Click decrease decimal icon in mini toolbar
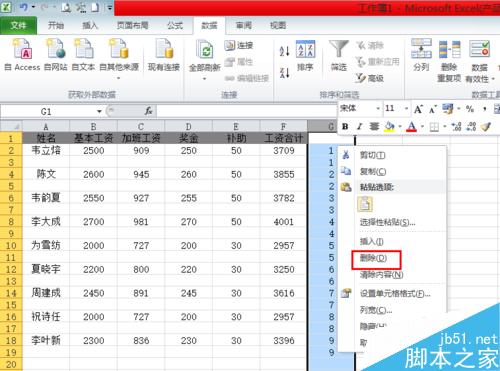Screen dimensions: 500x371 [471, 127]
